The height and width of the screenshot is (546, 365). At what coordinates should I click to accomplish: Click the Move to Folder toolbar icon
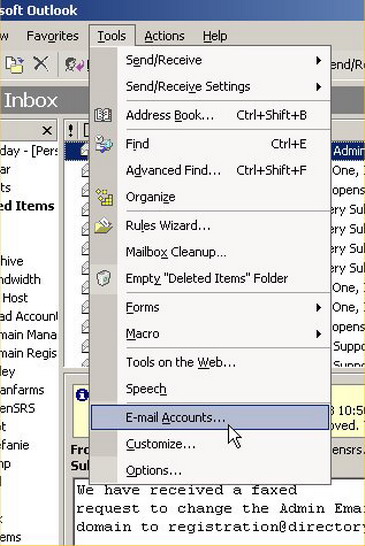point(15,64)
